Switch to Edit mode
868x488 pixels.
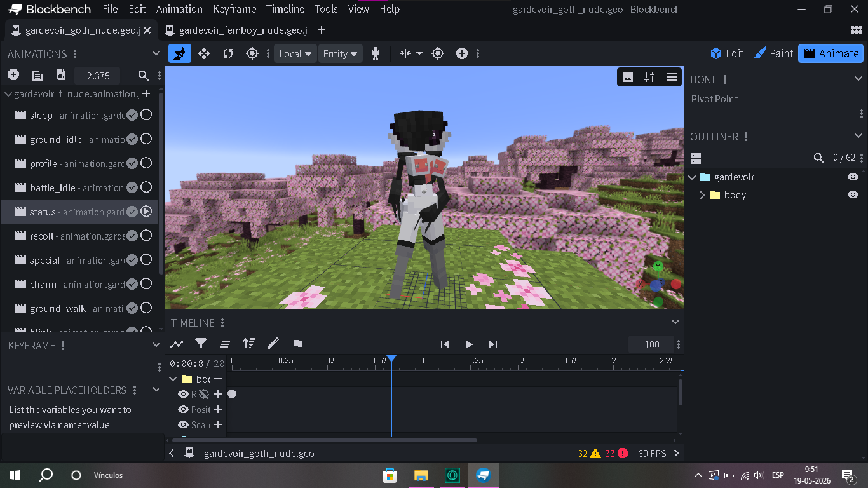[727, 53]
